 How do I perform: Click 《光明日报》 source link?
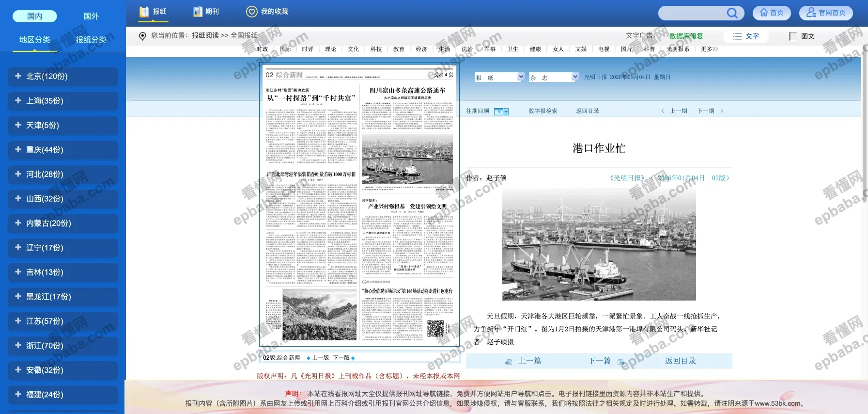[x=627, y=178]
